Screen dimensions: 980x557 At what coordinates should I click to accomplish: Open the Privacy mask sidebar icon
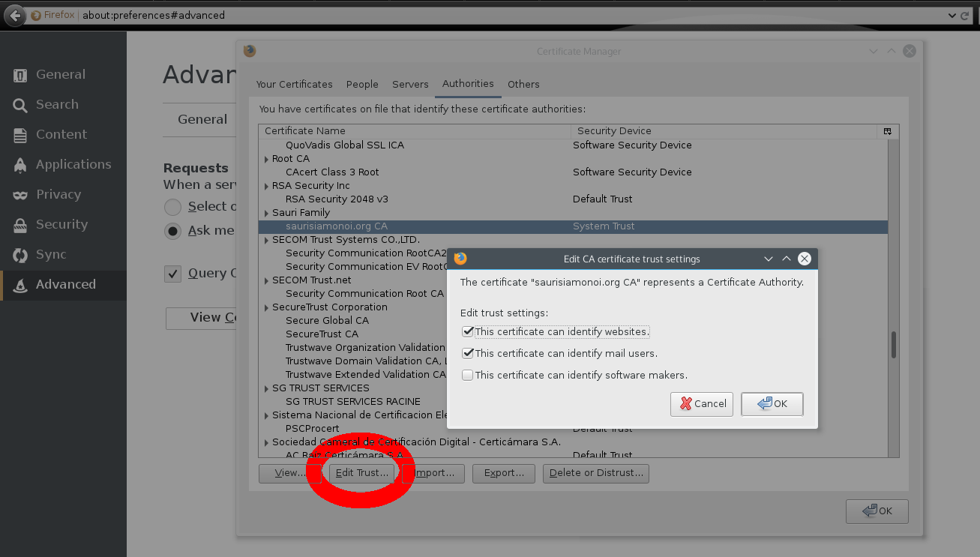20,195
